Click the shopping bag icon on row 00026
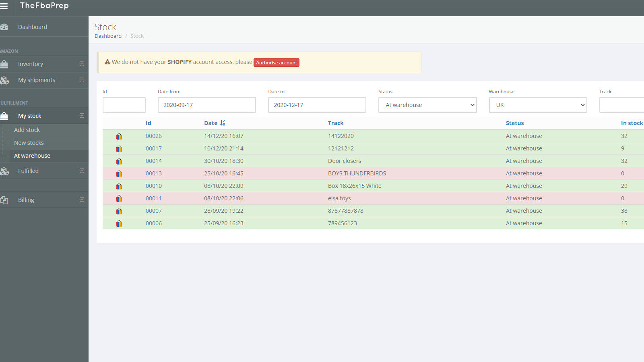This screenshot has height=362, width=644. [x=119, y=136]
